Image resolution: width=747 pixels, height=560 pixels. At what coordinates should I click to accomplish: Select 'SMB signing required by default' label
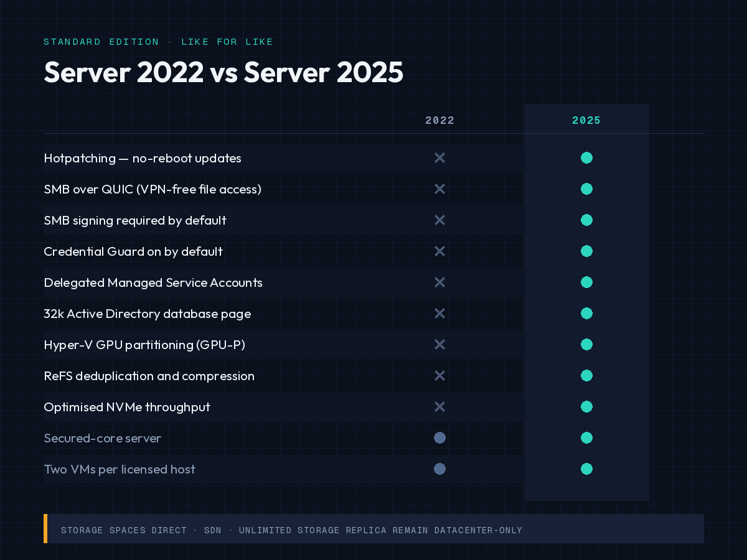pos(135,220)
